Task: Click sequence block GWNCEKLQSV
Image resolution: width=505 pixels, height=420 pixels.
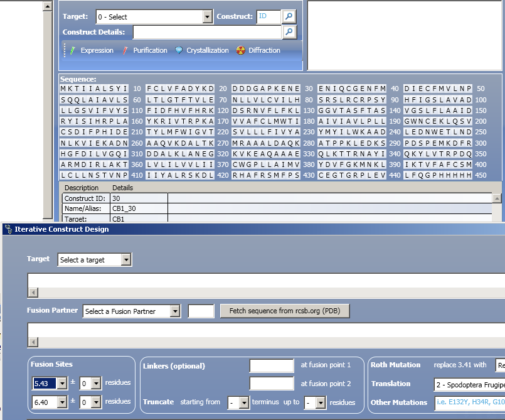Action: 438,122
